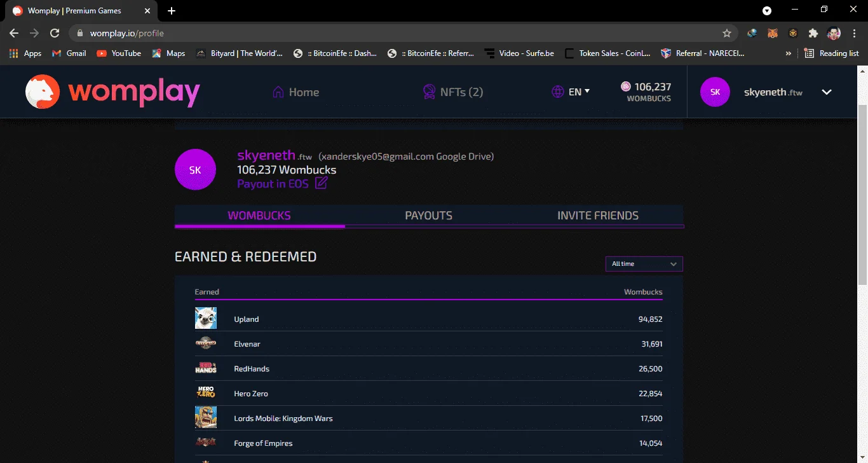Screen dimensions: 868x463
Task: Switch to the PAYOUTS tab
Action: [429, 216]
